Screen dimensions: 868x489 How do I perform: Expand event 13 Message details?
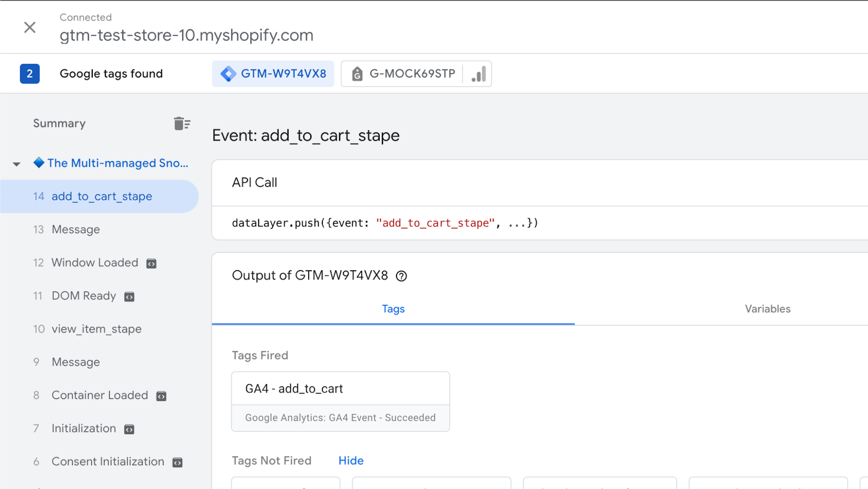[75, 230]
